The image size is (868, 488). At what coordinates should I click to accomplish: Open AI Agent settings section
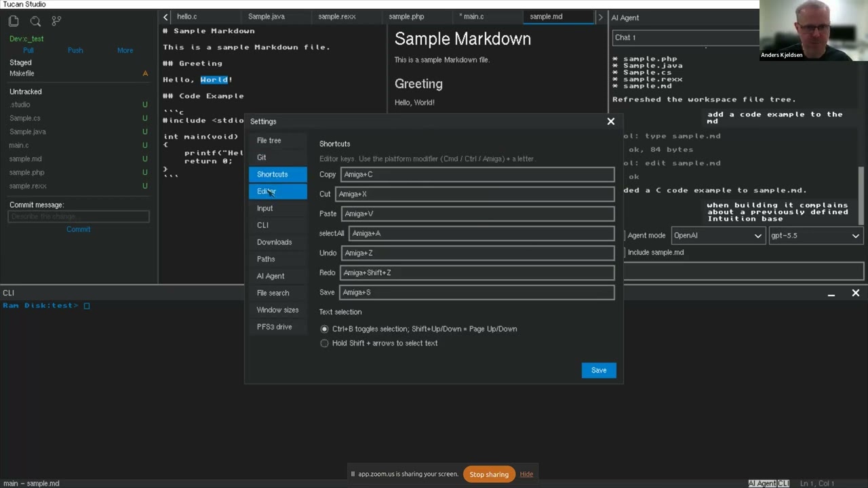pos(277,276)
